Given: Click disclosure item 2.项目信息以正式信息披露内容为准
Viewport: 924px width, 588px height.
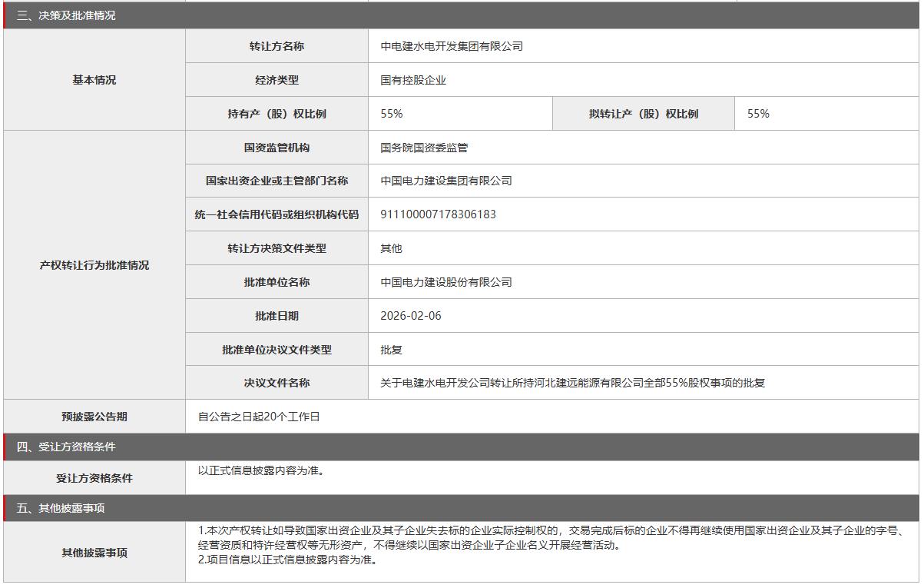Looking at the screenshot, I should [288, 560].
